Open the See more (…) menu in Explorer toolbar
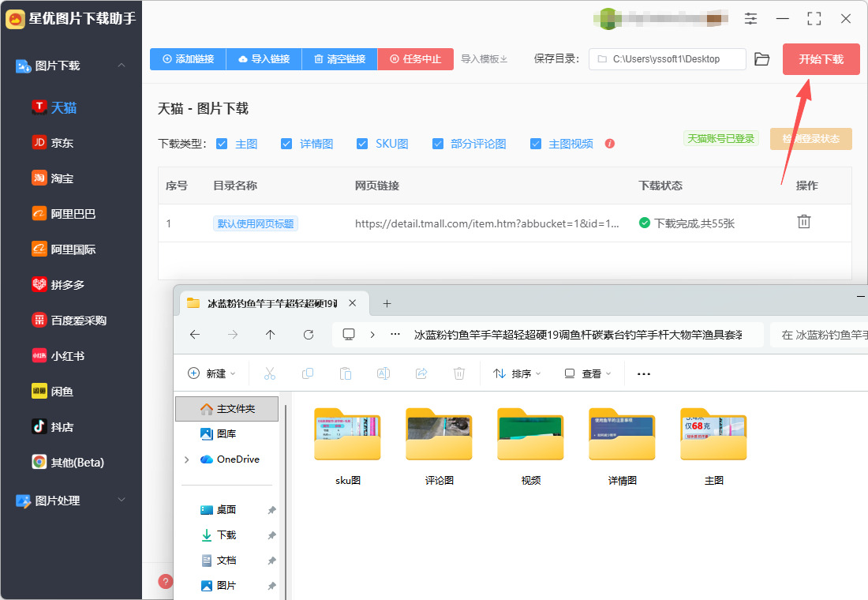This screenshot has width=868, height=600. tap(643, 374)
